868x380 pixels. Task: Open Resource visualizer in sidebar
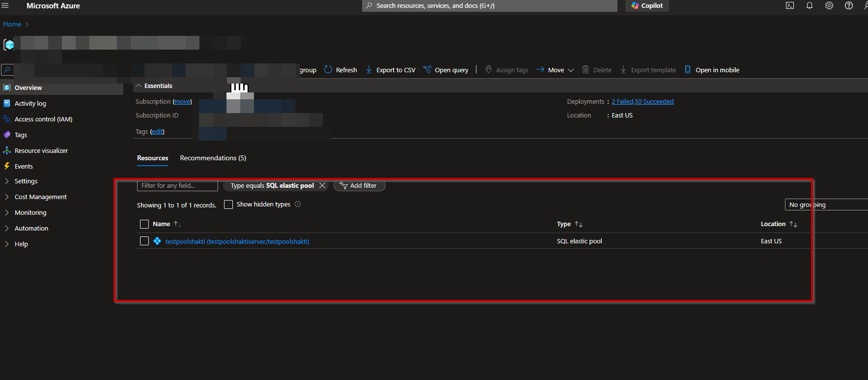tap(41, 150)
